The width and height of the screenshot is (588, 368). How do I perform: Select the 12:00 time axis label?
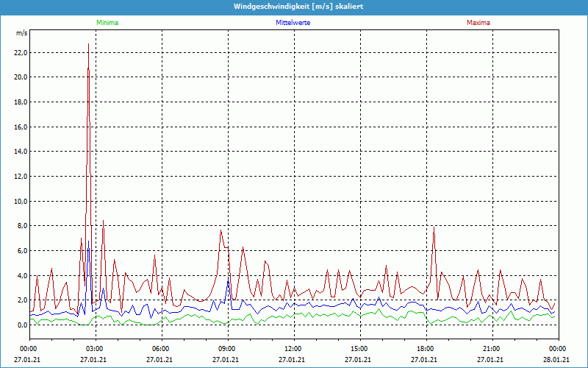click(x=293, y=349)
